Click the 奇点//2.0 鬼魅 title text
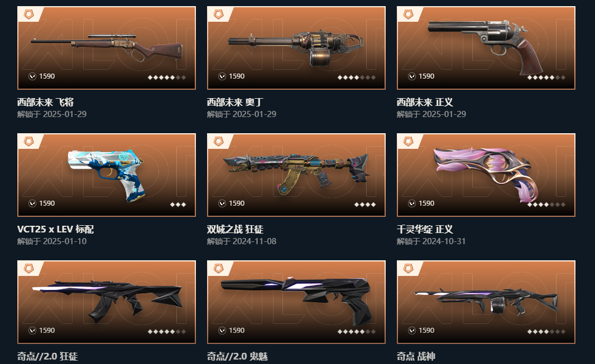Image resolution: width=595 pixels, height=364 pixels. click(x=237, y=356)
